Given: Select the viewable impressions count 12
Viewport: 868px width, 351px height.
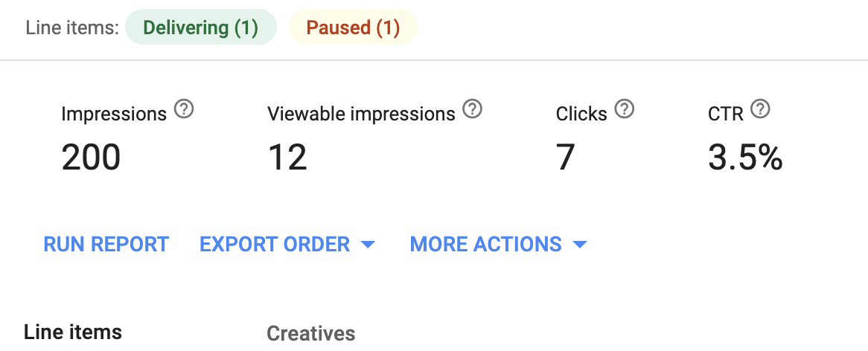Looking at the screenshot, I should [287, 156].
